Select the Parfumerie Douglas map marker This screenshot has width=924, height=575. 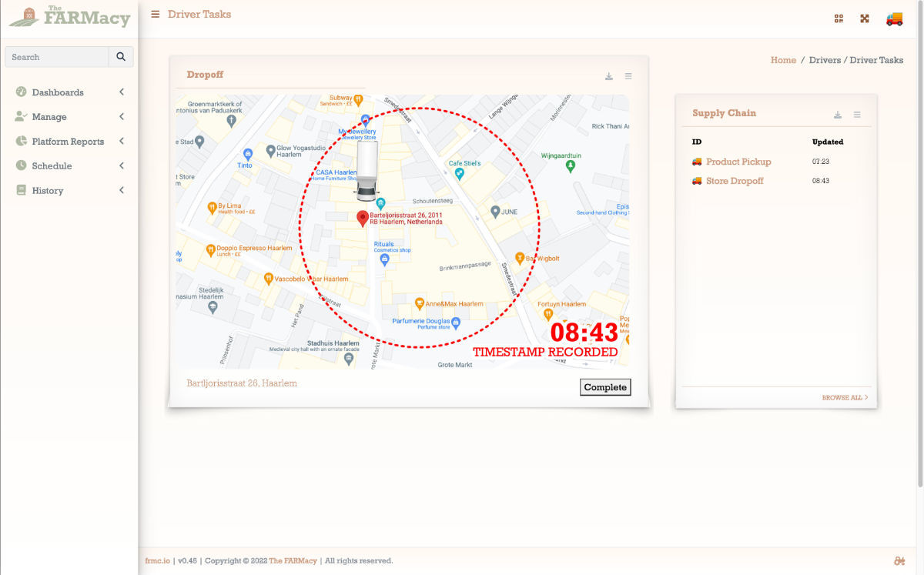tap(456, 322)
